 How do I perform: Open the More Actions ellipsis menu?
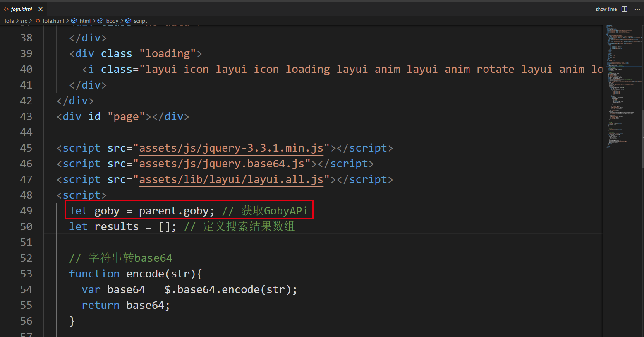click(x=637, y=9)
